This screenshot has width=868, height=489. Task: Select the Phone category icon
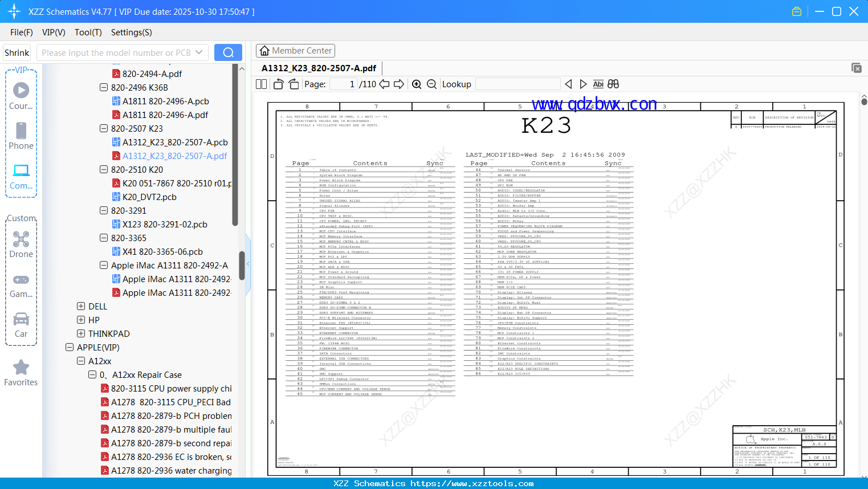tap(21, 136)
